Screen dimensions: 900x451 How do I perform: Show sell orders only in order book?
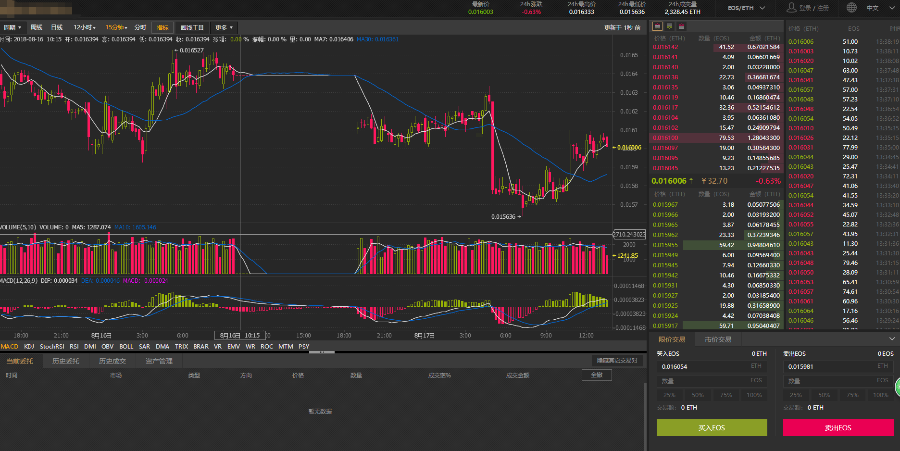pyautogui.click(x=682, y=27)
